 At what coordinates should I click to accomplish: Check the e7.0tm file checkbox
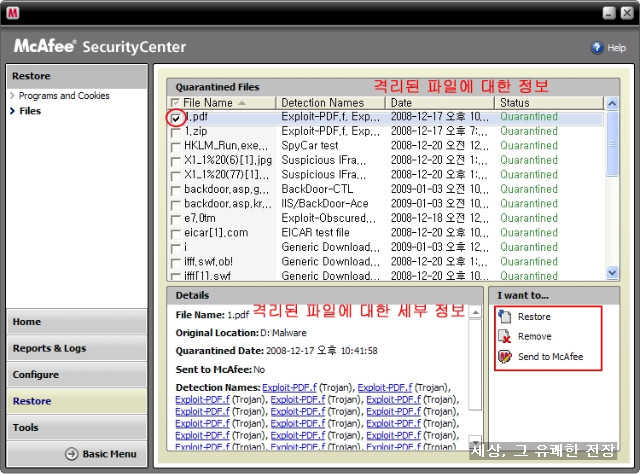click(x=176, y=220)
